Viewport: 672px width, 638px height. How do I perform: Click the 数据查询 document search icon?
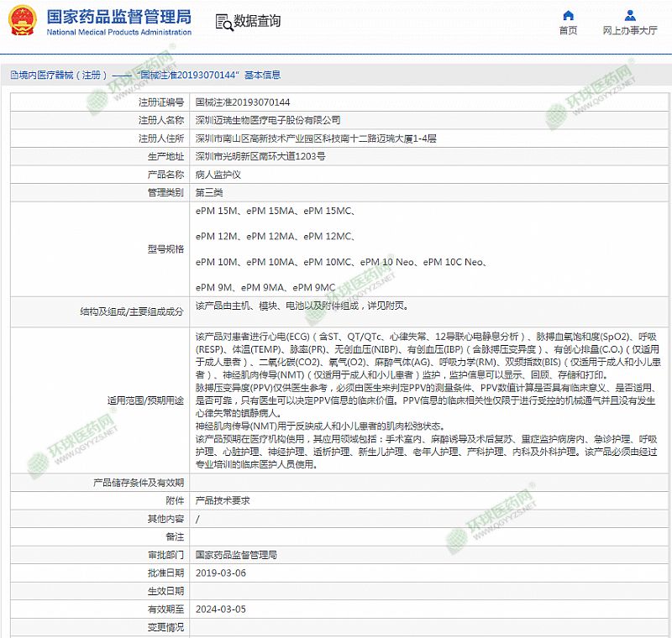[223, 22]
